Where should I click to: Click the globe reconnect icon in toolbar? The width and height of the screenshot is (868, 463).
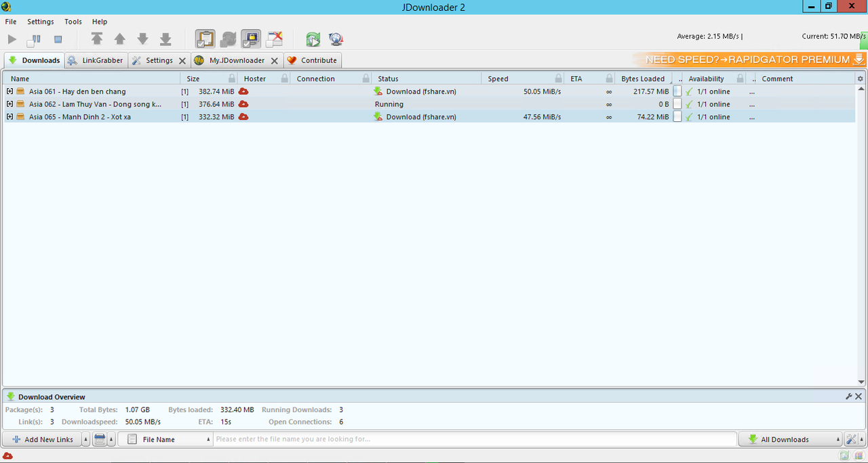point(336,39)
